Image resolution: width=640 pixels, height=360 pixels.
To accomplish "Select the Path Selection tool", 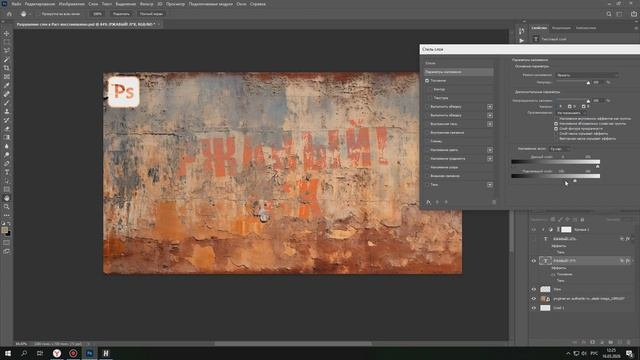I will (7, 181).
